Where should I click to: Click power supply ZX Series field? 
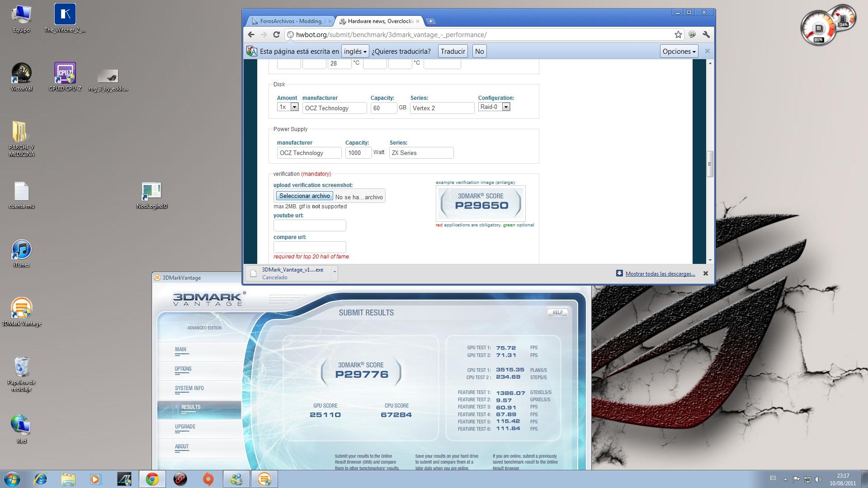click(x=421, y=153)
